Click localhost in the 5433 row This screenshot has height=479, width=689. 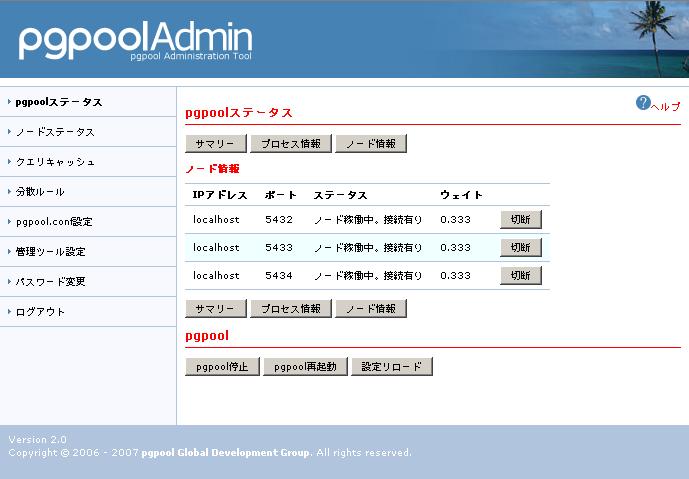click(x=216, y=247)
